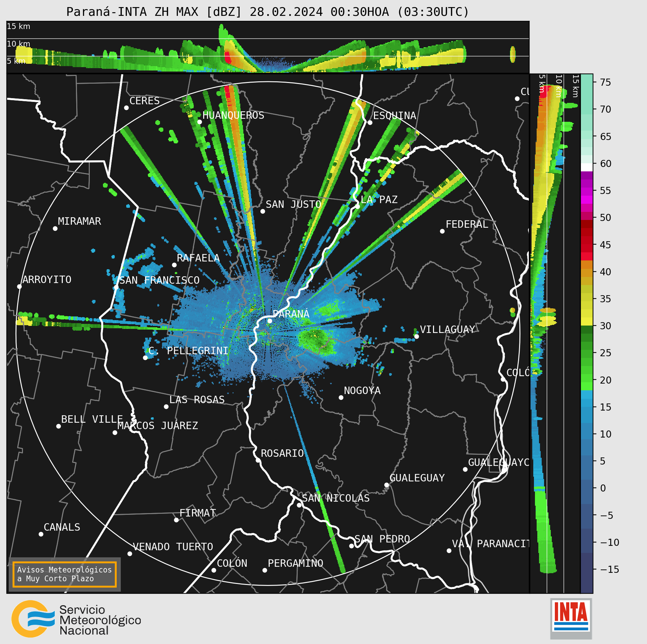
Task: Click the −15 dBZ scale tick label
Action: 610,569
